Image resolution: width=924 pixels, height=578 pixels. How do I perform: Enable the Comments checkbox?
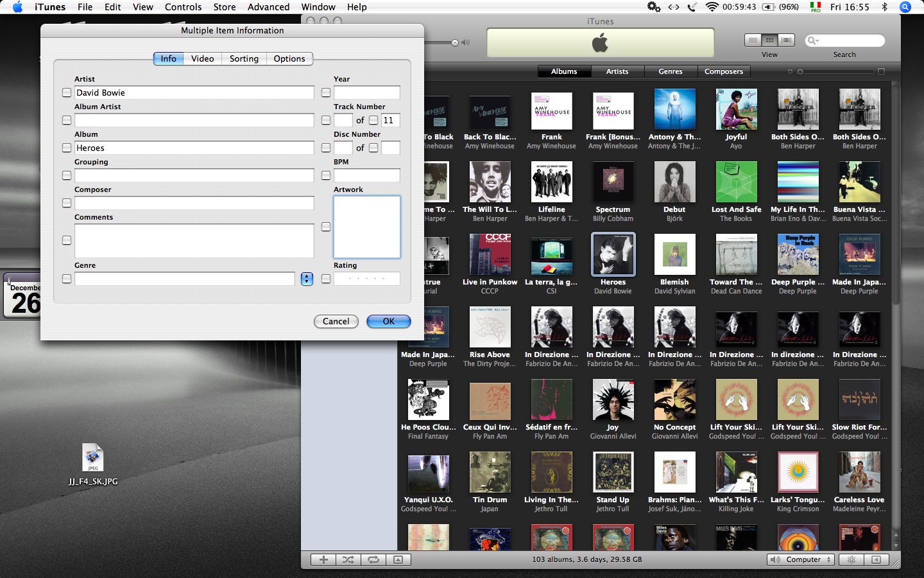coord(67,240)
